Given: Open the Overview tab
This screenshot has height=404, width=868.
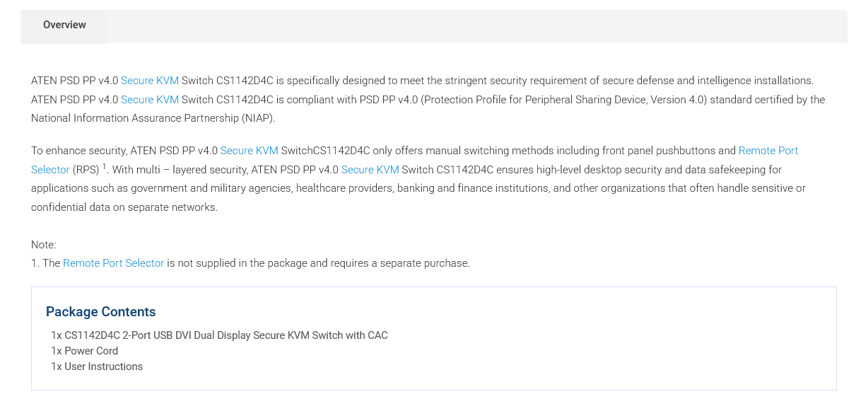Looking at the screenshot, I should pos(64,25).
